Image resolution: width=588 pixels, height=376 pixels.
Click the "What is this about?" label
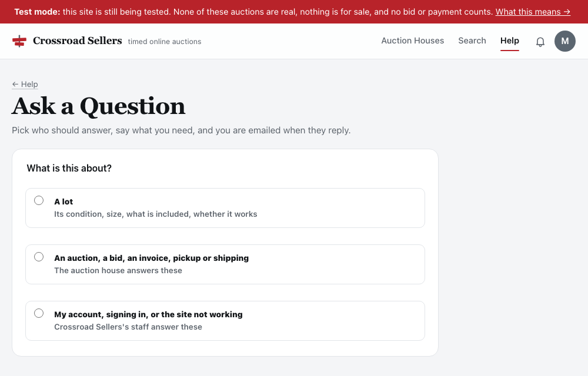(69, 168)
